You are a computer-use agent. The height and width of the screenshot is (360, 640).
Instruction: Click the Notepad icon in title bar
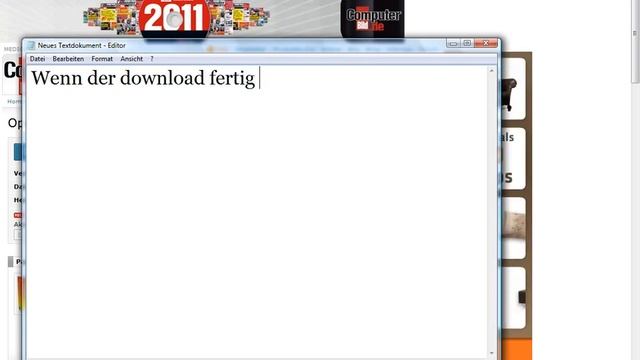pos(31,45)
